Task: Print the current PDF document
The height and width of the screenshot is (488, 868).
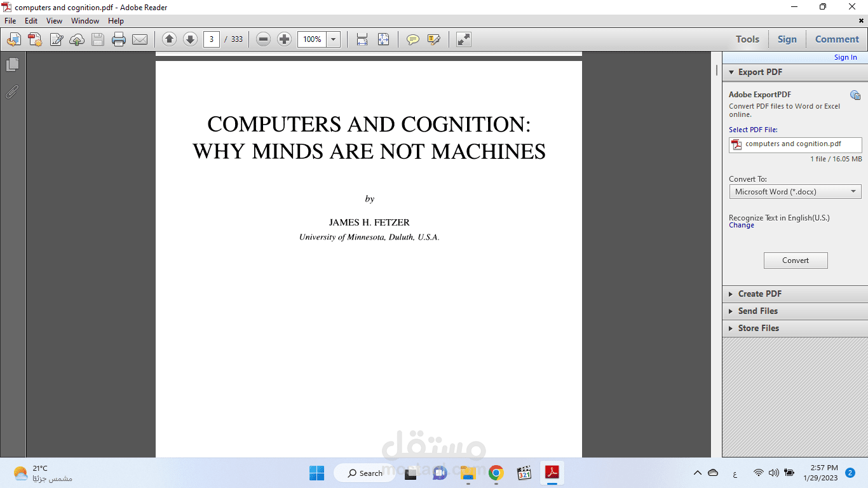Action: tap(119, 39)
